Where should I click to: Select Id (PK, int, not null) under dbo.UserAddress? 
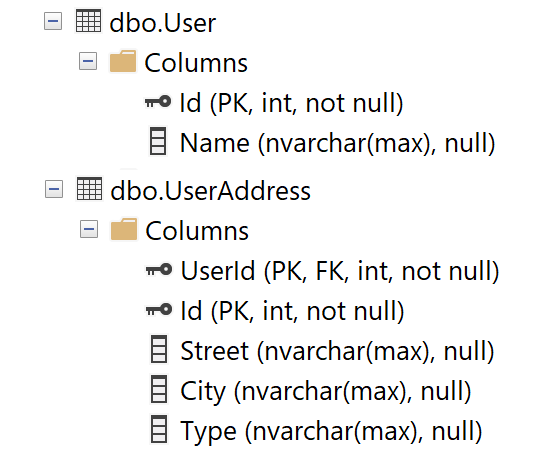(292, 311)
